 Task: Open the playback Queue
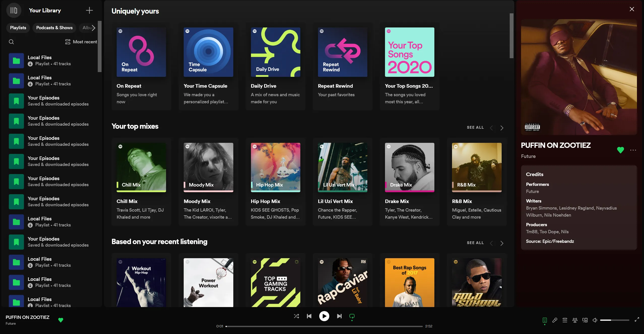[x=565, y=320]
